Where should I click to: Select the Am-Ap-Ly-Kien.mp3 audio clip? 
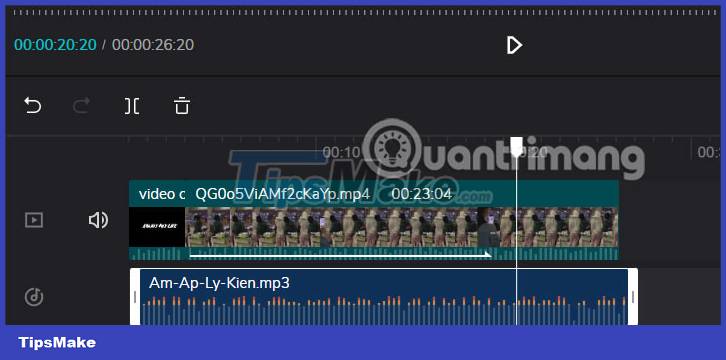point(383,297)
